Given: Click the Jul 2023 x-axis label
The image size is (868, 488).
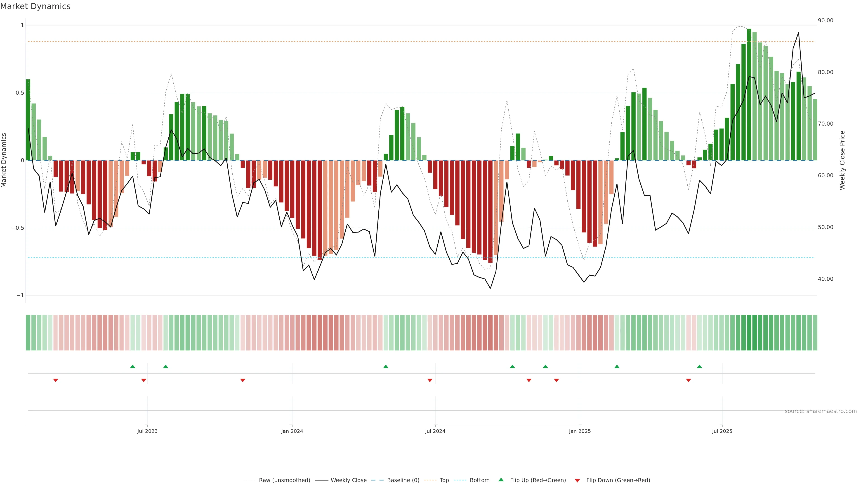Looking at the screenshot, I should click(147, 431).
